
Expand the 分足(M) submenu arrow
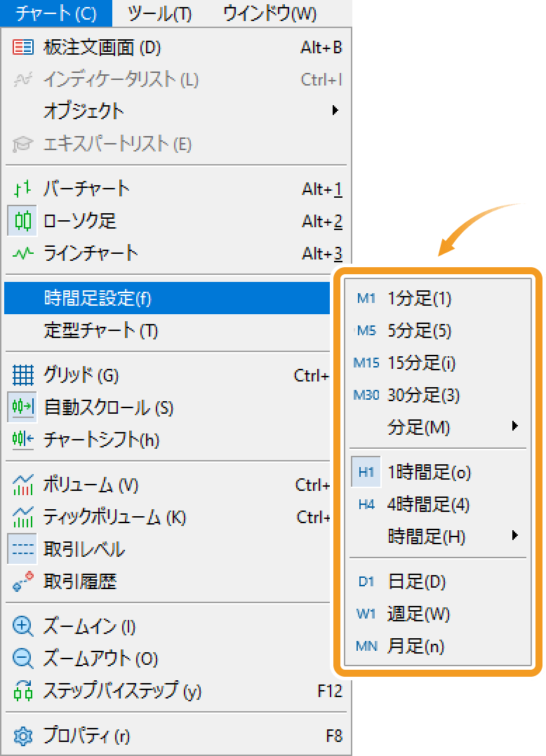click(x=514, y=426)
